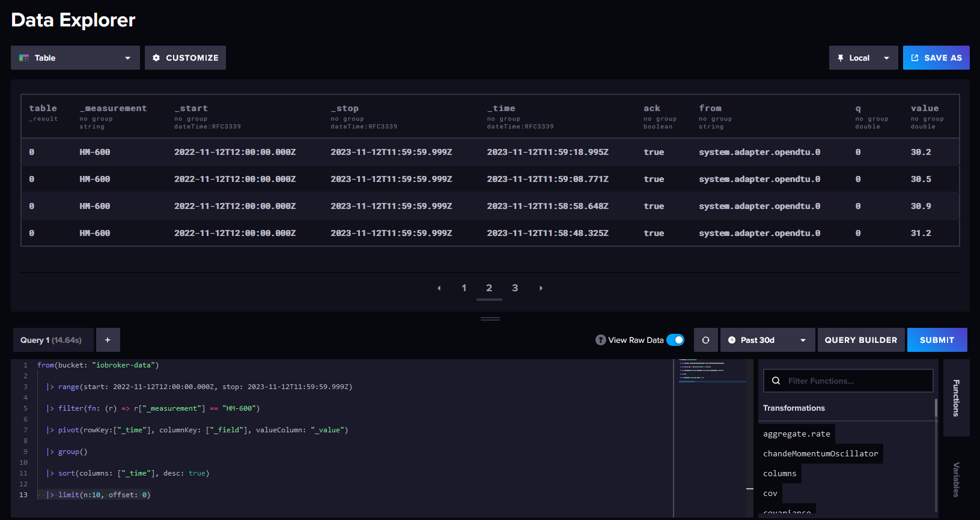Open the Table visualization type dropdown
This screenshot has height=520, width=980.
pyautogui.click(x=75, y=58)
